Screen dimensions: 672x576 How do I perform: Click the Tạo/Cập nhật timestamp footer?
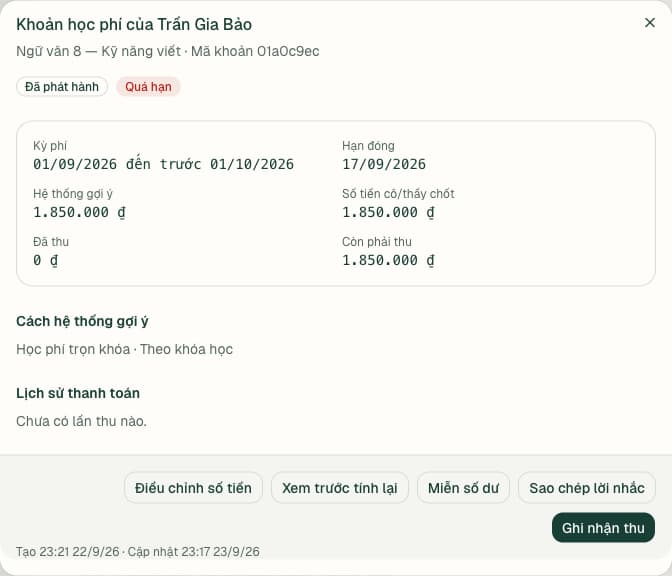pos(138,551)
